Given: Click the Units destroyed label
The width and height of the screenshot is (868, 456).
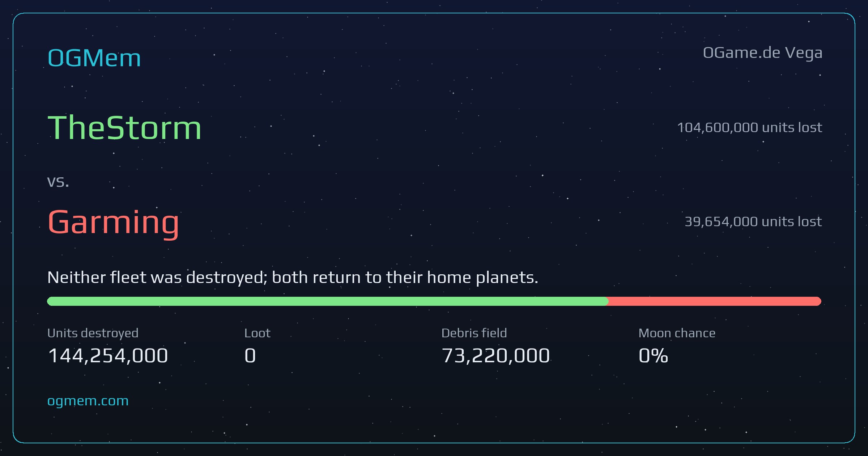Looking at the screenshot, I should (93, 333).
